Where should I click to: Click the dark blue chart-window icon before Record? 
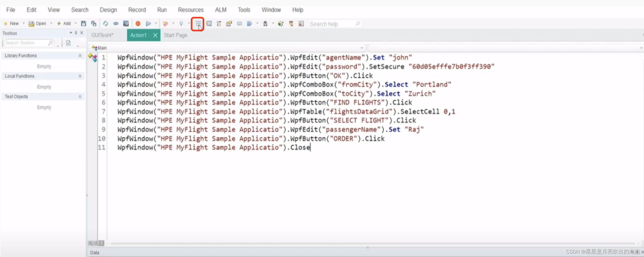126,24
